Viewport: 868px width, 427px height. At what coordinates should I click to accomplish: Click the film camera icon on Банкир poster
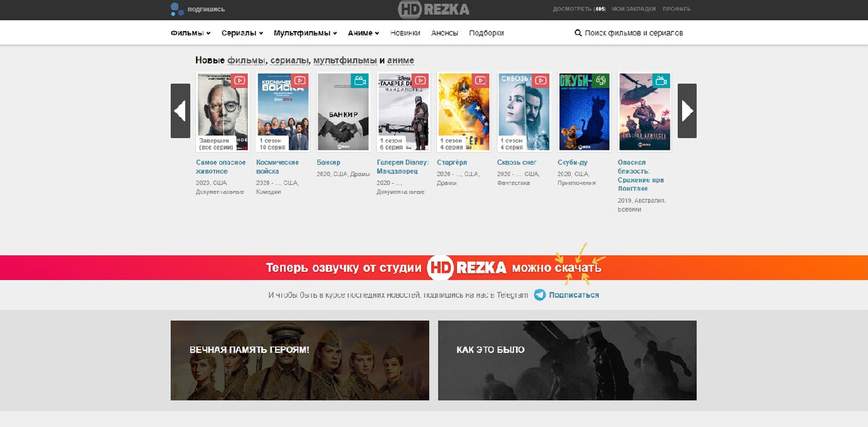pyautogui.click(x=359, y=80)
